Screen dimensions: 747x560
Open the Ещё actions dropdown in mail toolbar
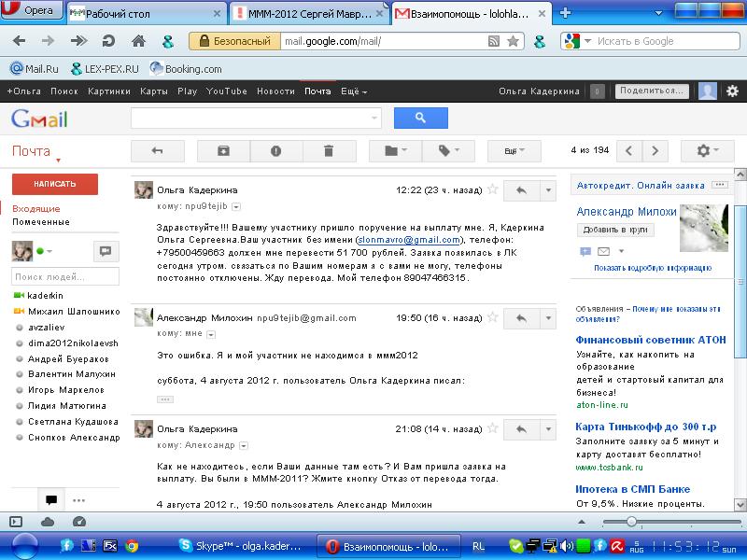click(514, 151)
